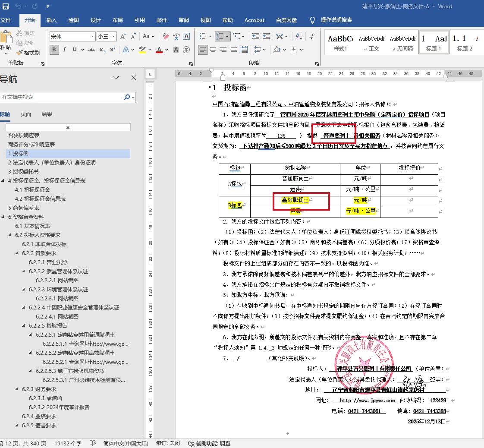Undo the last action in title bar
This screenshot has height=448, width=484.
tap(18, 6)
